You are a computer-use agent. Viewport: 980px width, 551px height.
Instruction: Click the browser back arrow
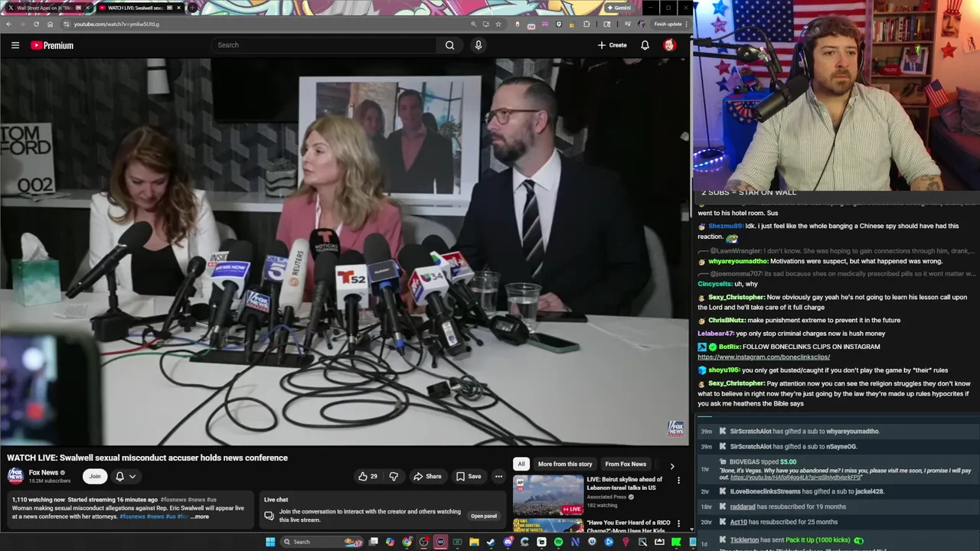(x=8, y=24)
